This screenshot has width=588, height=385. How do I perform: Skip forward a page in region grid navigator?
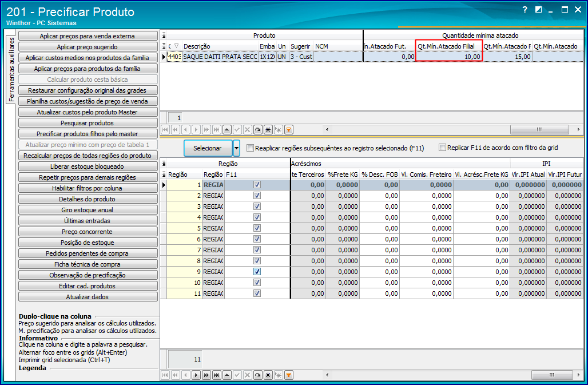pyautogui.click(x=206, y=375)
